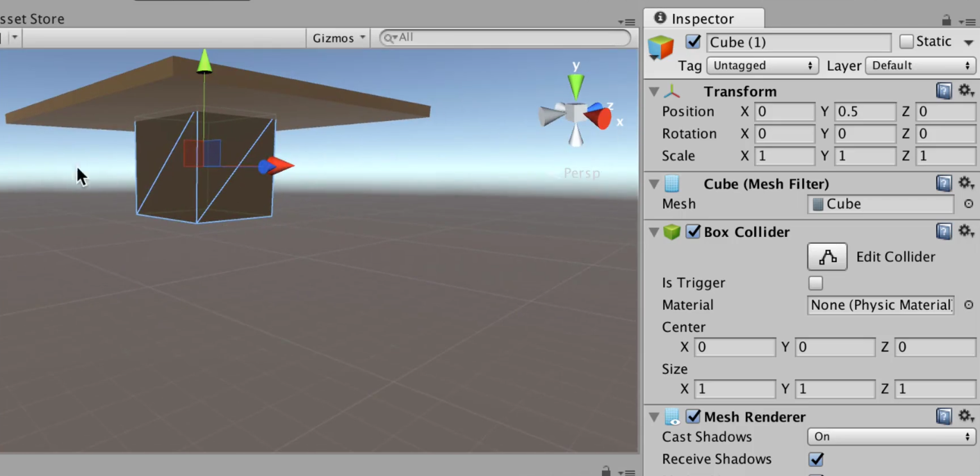980x476 pixels.
Task: Open the Transform component settings gear menu
Action: pos(967,90)
